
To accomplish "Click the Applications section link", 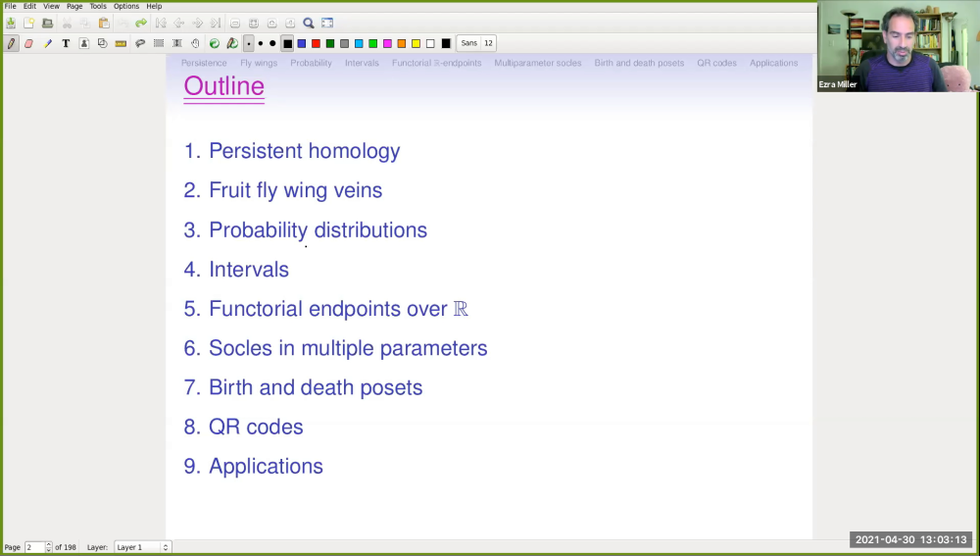I will [x=774, y=63].
